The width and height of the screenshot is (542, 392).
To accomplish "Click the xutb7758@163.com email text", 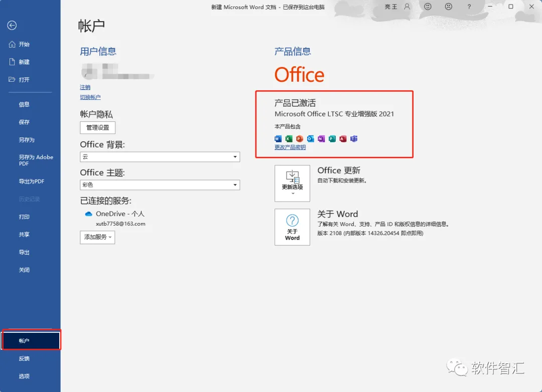I will click(x=120, y=224).
